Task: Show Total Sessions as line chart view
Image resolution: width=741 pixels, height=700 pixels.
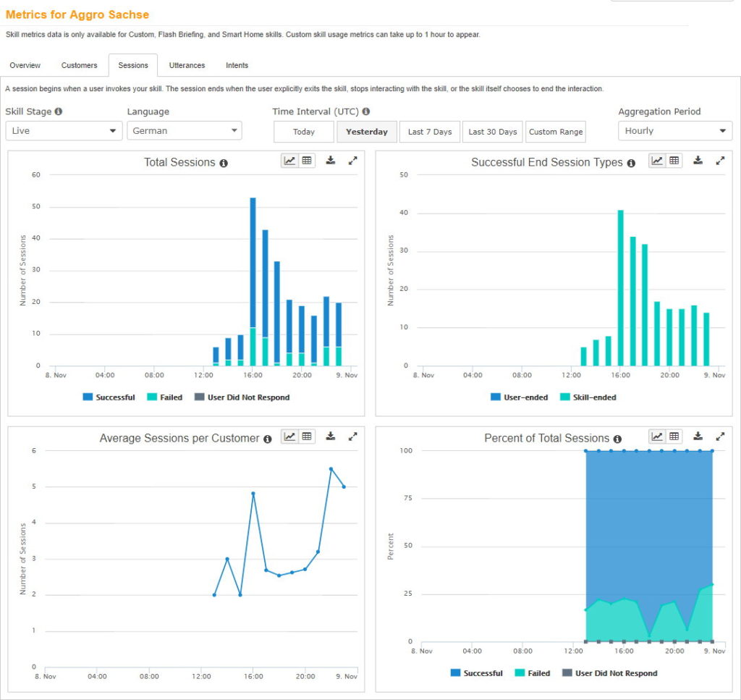Action: click(289, 161)
